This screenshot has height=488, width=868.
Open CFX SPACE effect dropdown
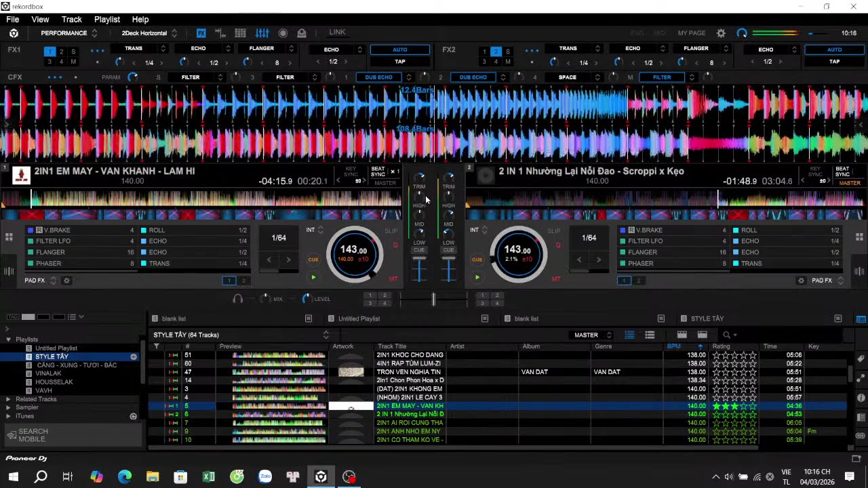pos(572,77)
